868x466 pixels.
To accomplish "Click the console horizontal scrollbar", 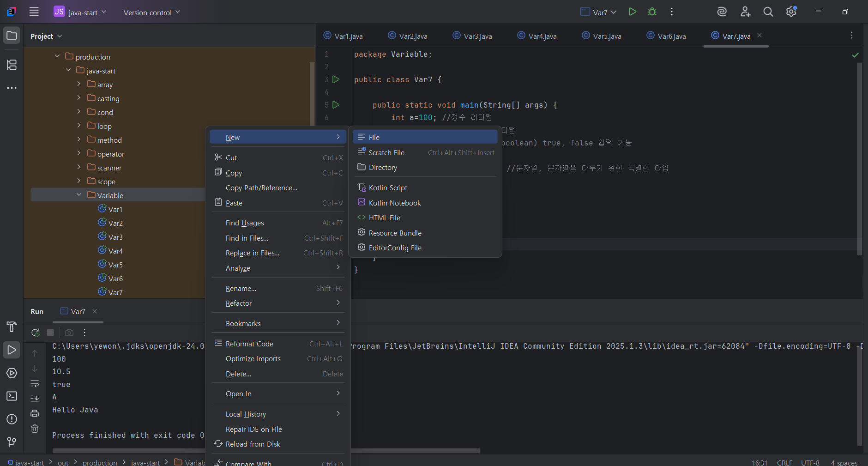I will (266, 450).
